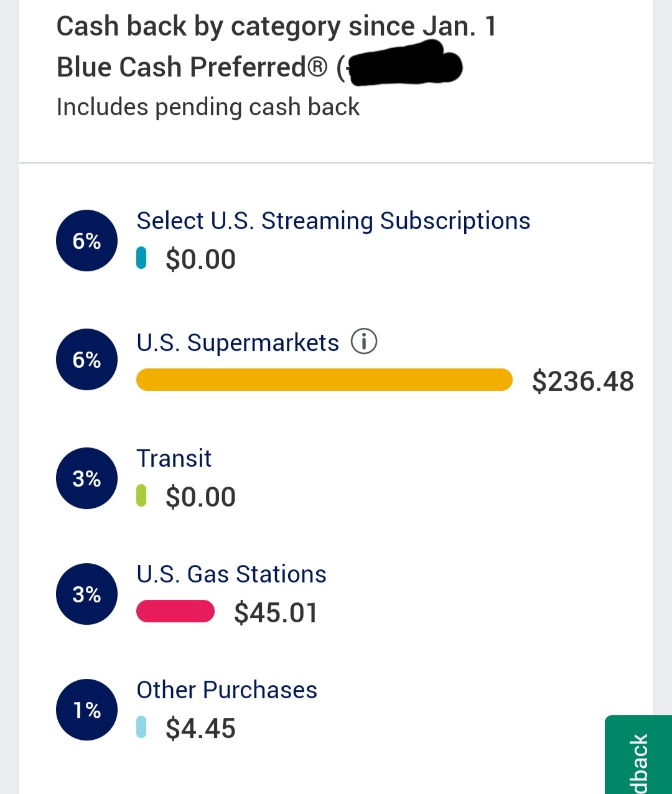The height and width of the screenshot is (794, 672).
Task: Click the info icon beside U.S. Supermarkets
Action: click(364, 342)
